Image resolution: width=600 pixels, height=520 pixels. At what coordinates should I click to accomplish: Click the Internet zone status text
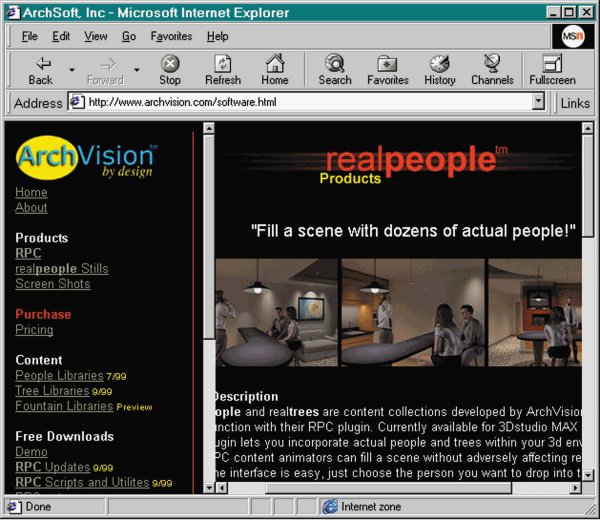click(371, 507)
